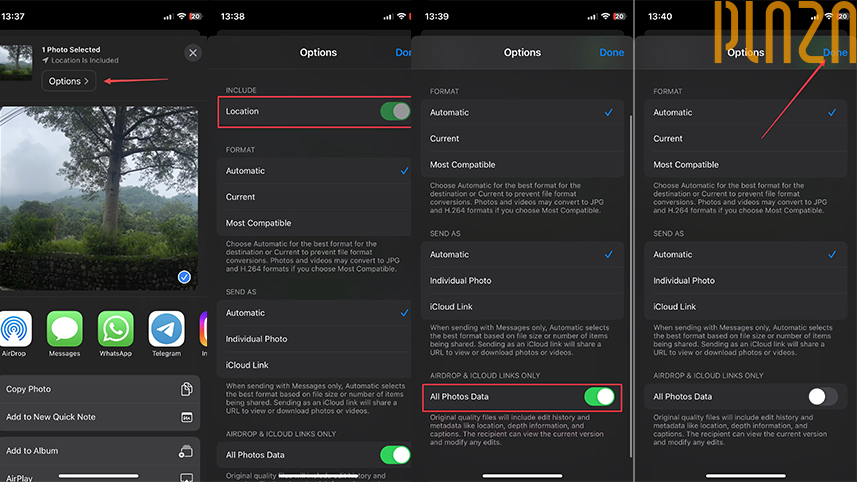Tap the AirDrop app icon
Image resolution: width=857 pixels, height=482 pixels.
coord(15,329)
